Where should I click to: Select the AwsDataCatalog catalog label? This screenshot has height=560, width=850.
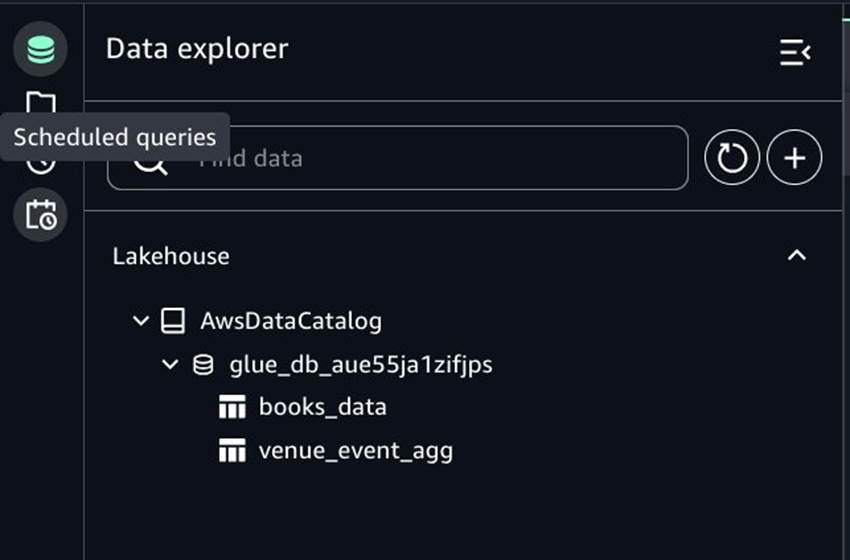click(x=291, y=321)
